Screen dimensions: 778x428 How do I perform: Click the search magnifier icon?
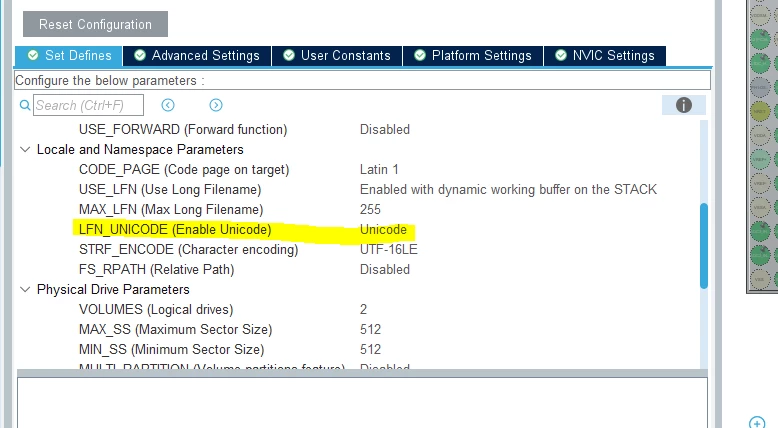(24, 105)
